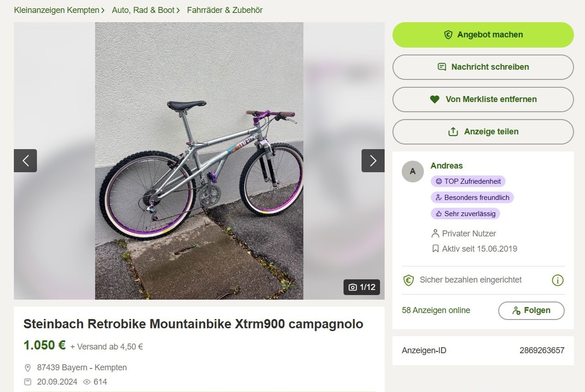Click the seller avatar letter A
Image resolution: width=585 pixels, height=392 pixels.
click(412, 171)
